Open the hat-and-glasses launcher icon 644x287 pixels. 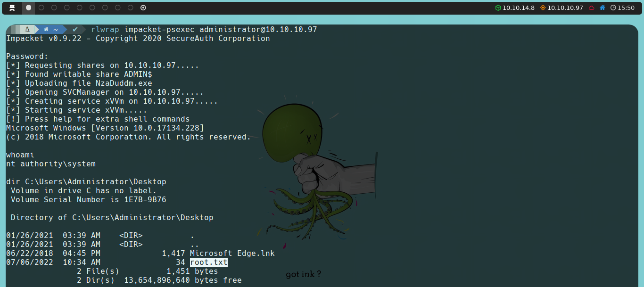pos(13,8)
